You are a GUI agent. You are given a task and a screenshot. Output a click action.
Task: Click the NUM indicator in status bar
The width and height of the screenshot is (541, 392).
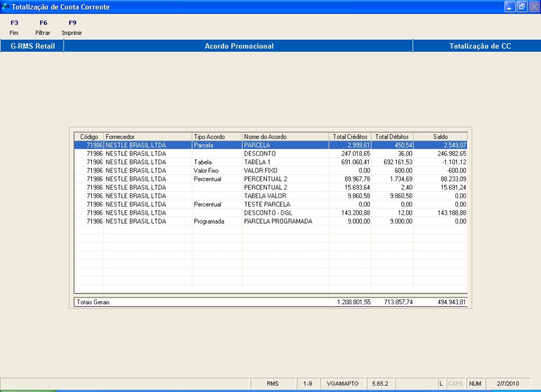(475, 384)
